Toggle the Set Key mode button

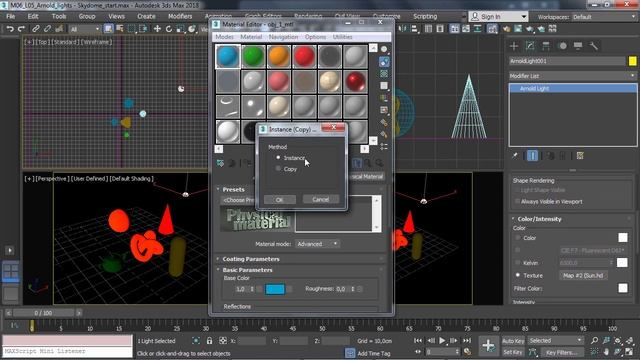click(513, 352)
